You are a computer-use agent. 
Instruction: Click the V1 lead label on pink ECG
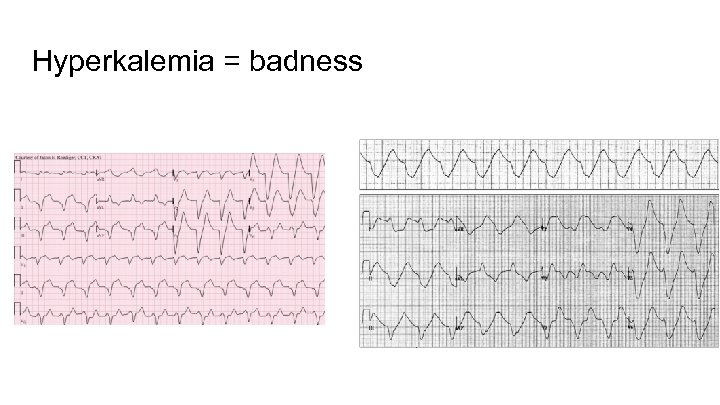[177, 181]
